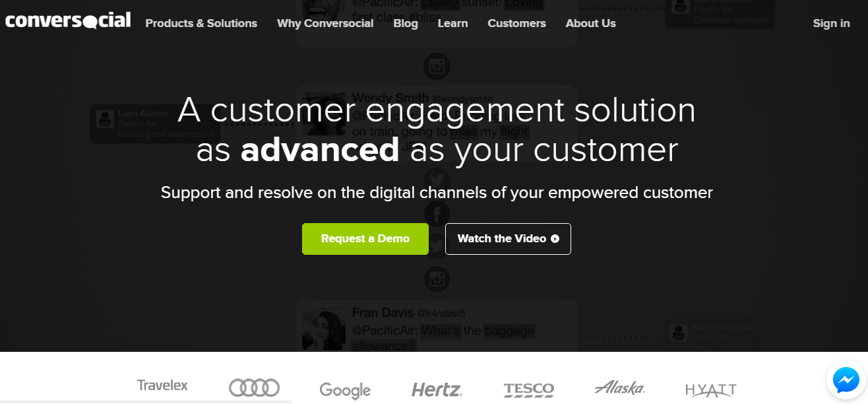
Task: Open the About Us menu item
Action: (590, 23)
